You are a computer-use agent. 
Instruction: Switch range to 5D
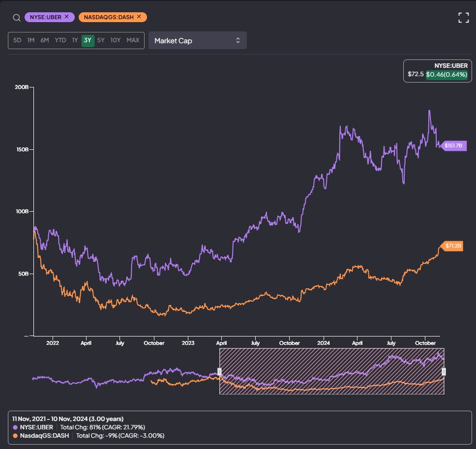pos(17,40)
